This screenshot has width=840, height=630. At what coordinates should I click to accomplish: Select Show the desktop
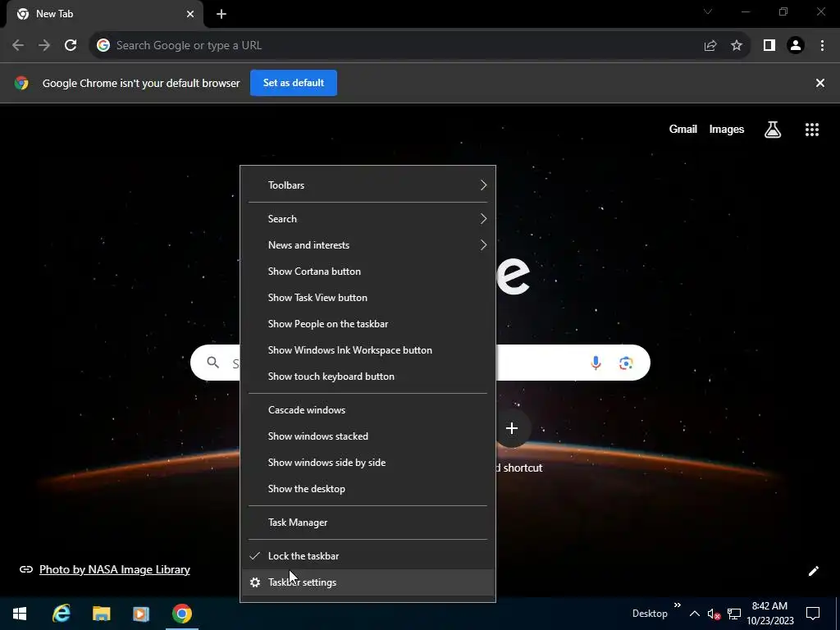(x=367, y=489)
